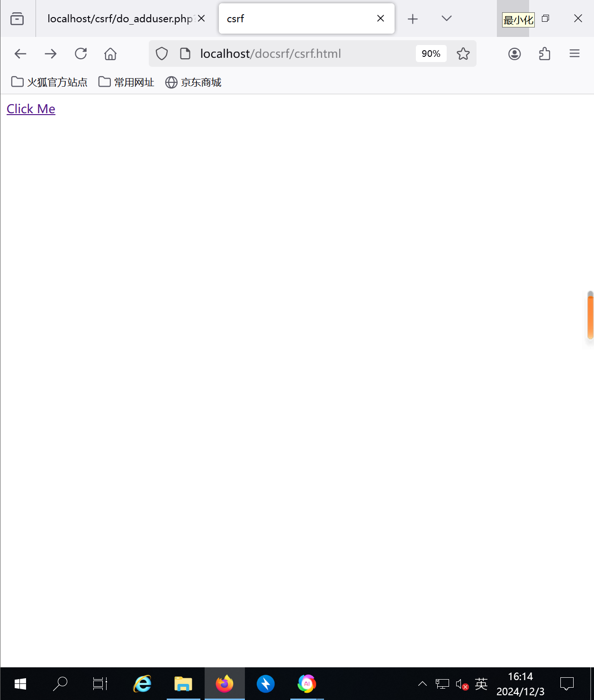The width and height of the screenshot is (594, 700).
Task: Expand 常用网址 bookmarks folder
Action: click(x=126, y=82)
